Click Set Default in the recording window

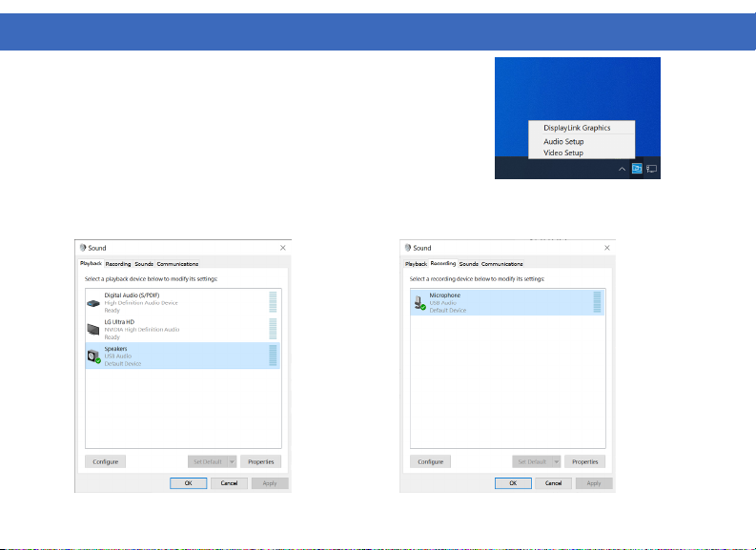pos(532,461)
